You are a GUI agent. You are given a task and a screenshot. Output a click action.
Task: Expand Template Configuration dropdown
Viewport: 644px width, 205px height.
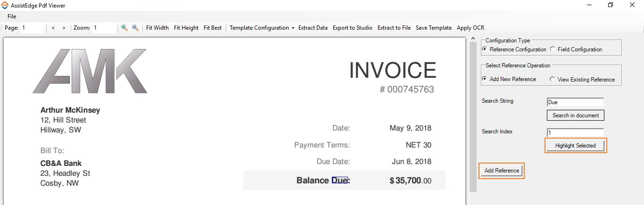point(262,28)
